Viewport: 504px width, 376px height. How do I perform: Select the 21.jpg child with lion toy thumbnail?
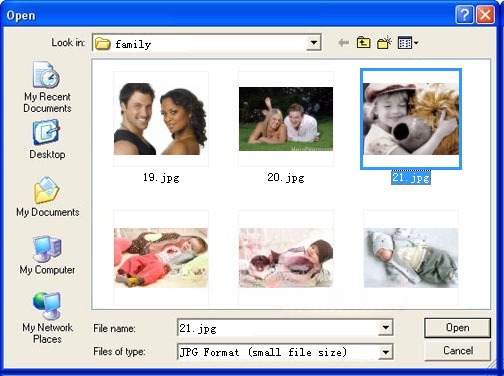[x=411, y=119]
